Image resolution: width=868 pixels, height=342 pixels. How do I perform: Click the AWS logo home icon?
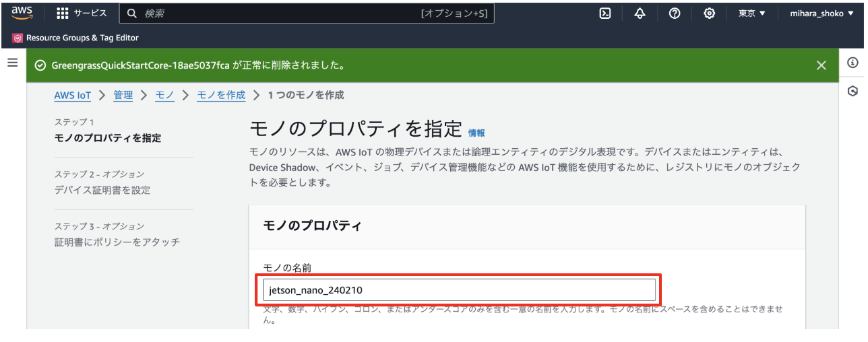[x=22, y=13]
